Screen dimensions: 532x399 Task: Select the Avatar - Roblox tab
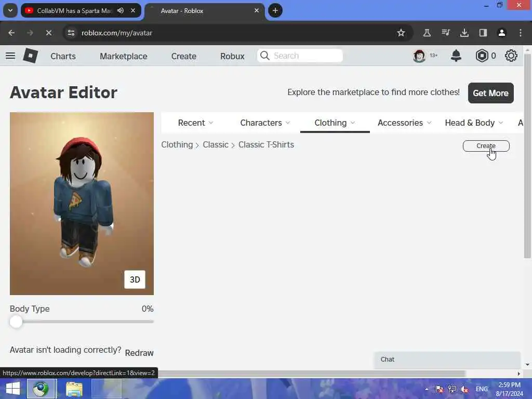click(205, 10)
